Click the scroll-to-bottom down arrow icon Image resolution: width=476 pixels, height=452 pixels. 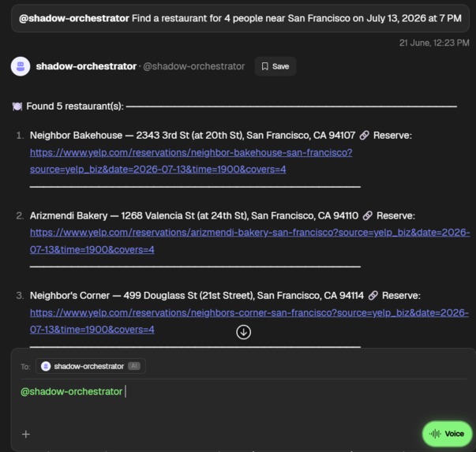click(243, 332)
